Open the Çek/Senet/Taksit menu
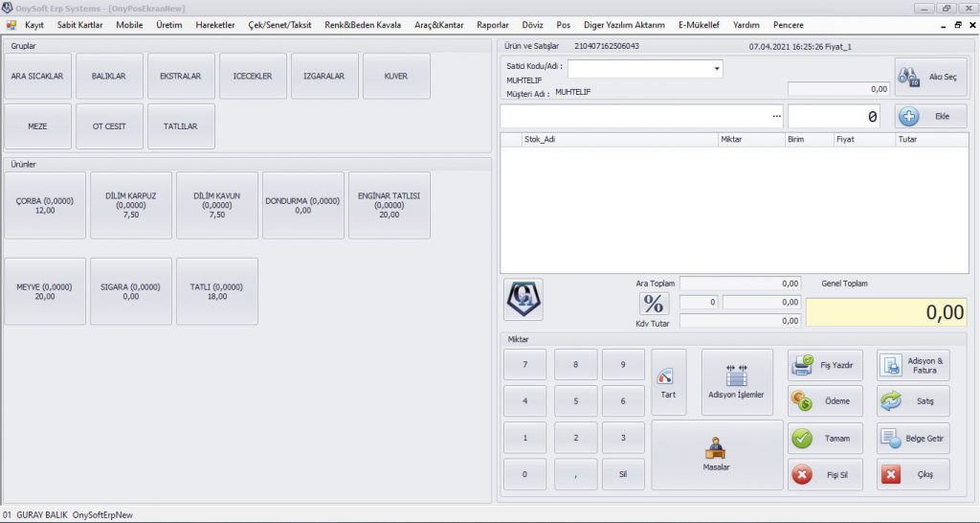This screenshot has width=980, height=523. (279, 25)
